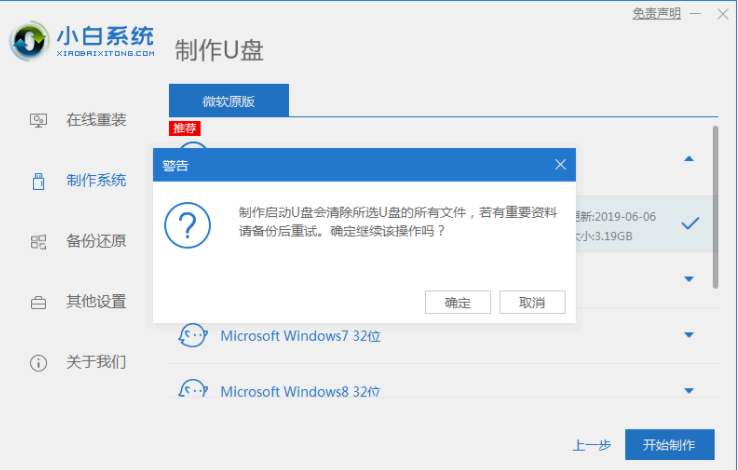Close the 小白系统 main window
This screenshot has height=470, width=738.
pyautogui.click(x=723, y=14)
